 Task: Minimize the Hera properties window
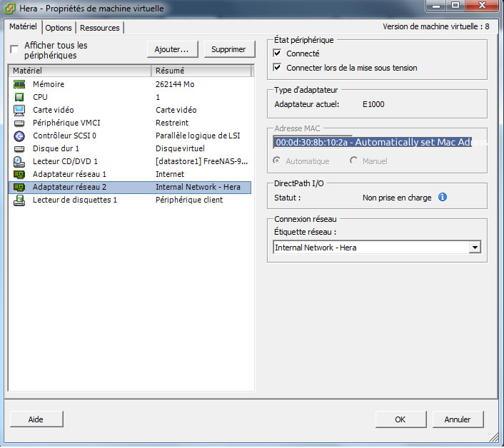[x=436, y=5]
